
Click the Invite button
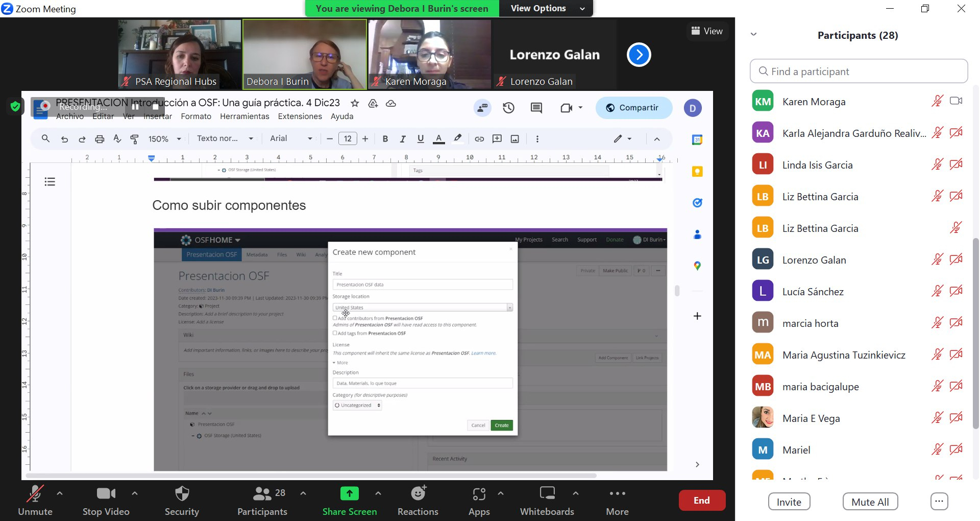point(789,502)
